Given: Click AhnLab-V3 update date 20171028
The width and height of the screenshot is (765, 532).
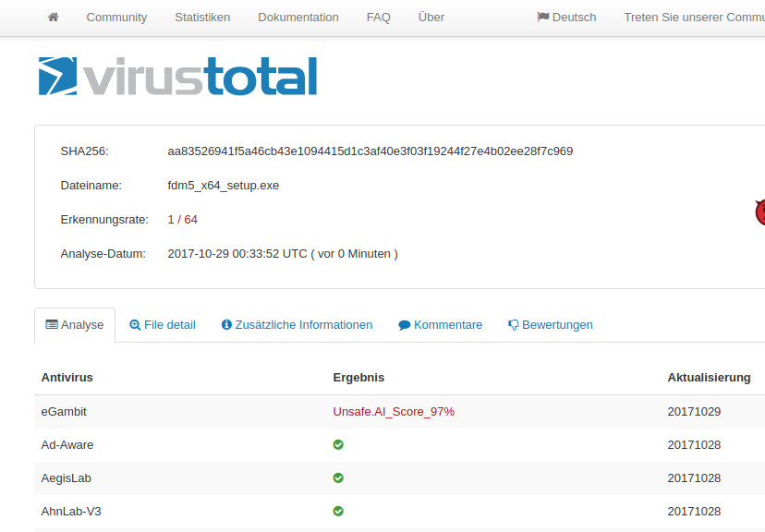Looking at the screenshot, I should pyautogui.click(x=694, y=511).
